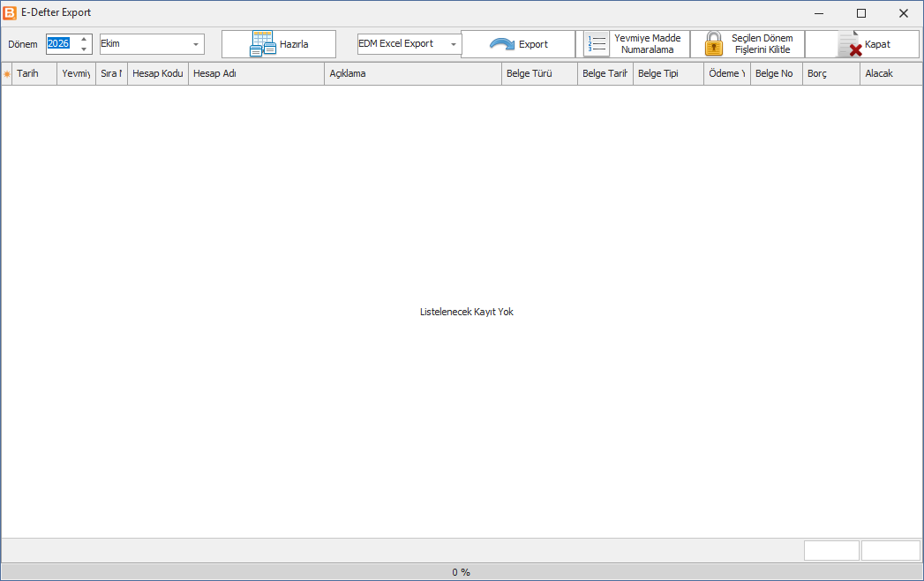Click the Hazırla button label
Screen dimensions: 924x581
294,44
